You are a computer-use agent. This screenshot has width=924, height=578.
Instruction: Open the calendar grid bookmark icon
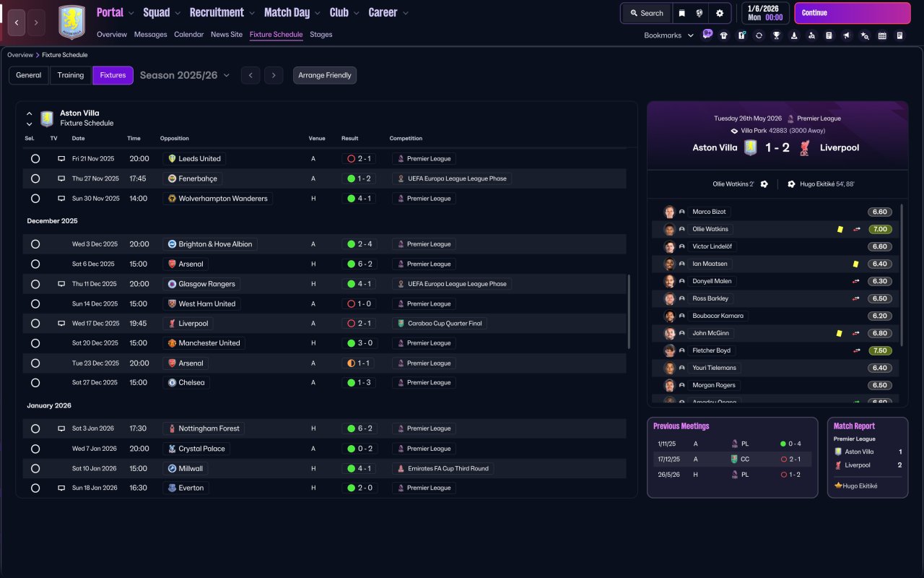pyautogui.click(x=882, y=35)
